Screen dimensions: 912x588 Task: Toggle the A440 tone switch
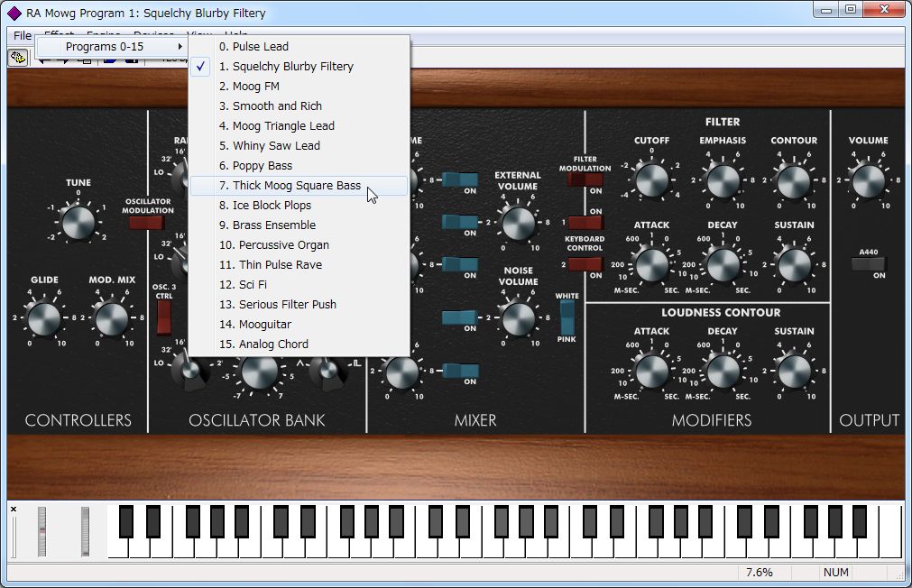tap(869, 264)
